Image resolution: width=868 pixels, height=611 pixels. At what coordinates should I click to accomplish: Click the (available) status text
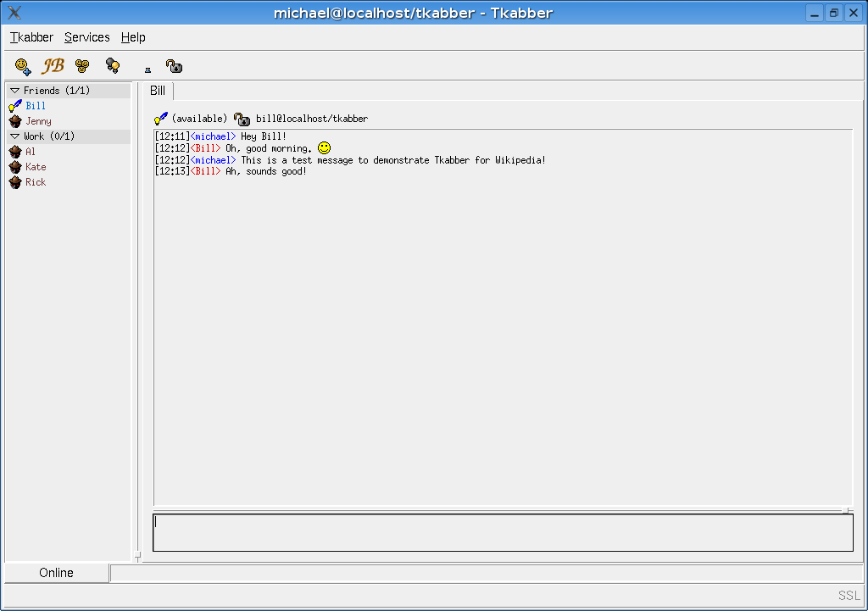coord(199,119)
